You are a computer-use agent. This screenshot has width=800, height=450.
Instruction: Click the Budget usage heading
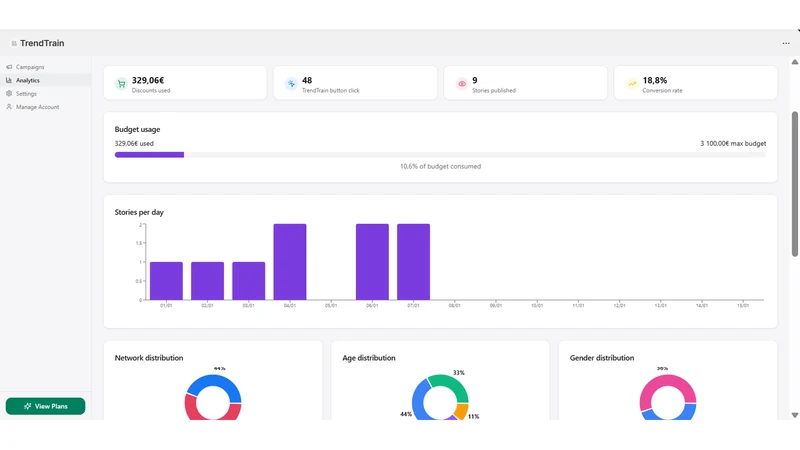pyautogui.click(x=137, y=130)
